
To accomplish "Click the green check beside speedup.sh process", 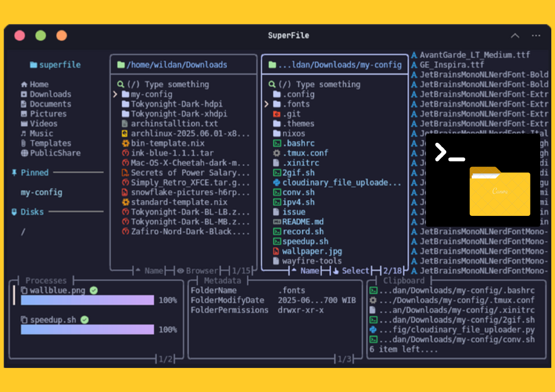I will tap(85, 319).
